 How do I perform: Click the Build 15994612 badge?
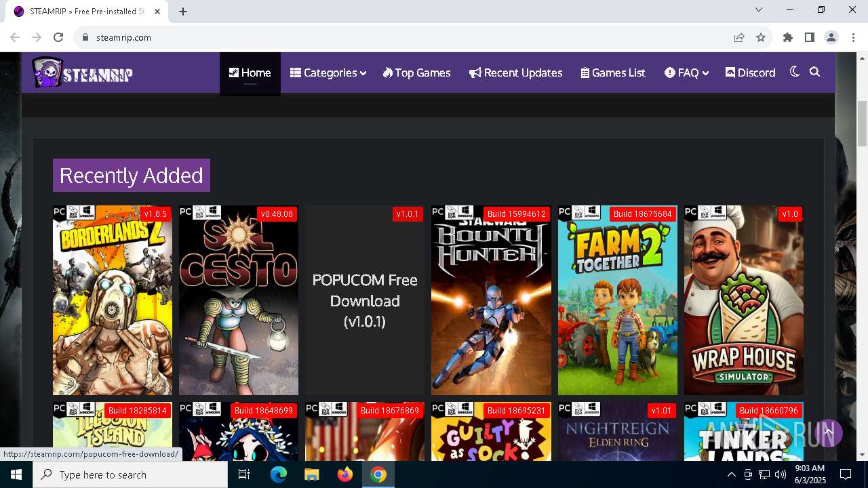pos(516,213)
